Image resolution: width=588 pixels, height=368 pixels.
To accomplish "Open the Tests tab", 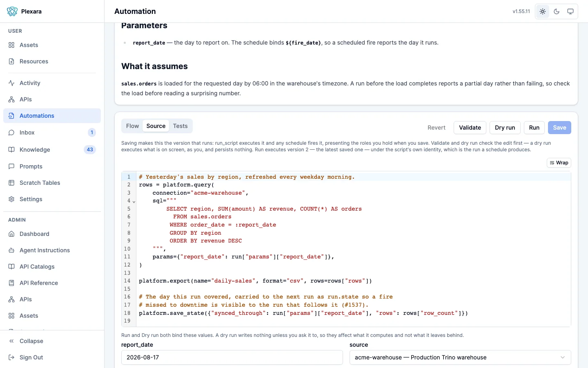I will pyautogui.click(x=180, y=126).
